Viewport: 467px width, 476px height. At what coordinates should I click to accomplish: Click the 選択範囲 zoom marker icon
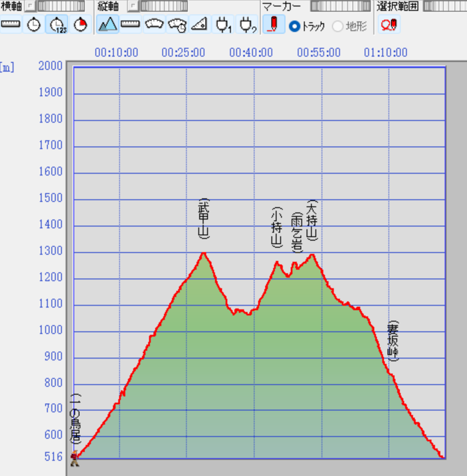(389, 24)
